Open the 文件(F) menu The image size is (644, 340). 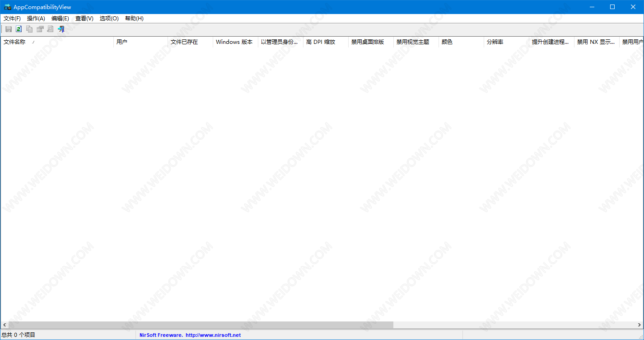(x=12, y=19)
